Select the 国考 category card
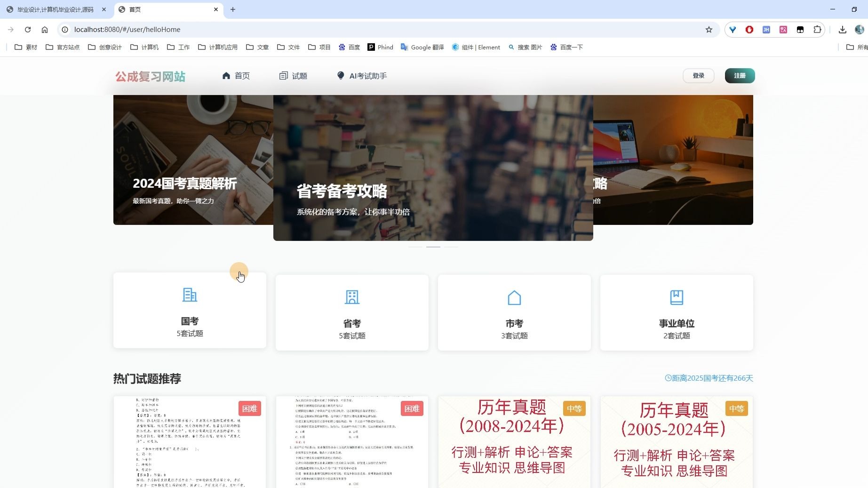The image size is (868, 488). [x=190, y=311]
